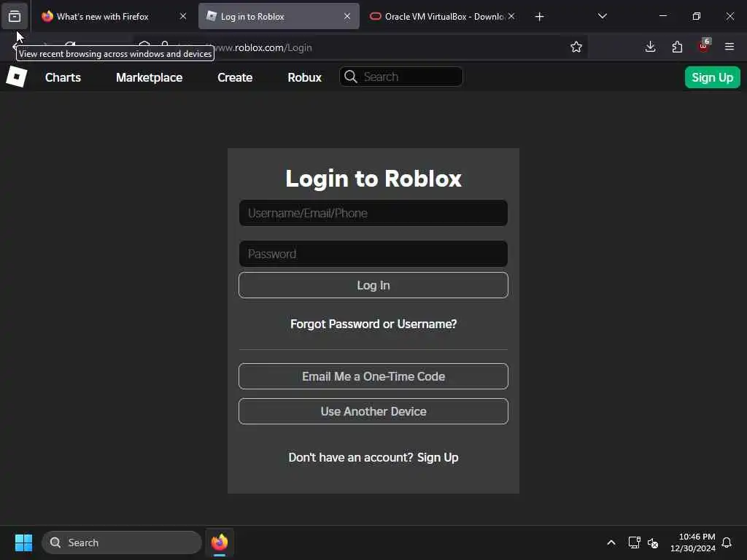Expand the list all tabs chevron
The image size is (747, 560).
pos(602,16)
